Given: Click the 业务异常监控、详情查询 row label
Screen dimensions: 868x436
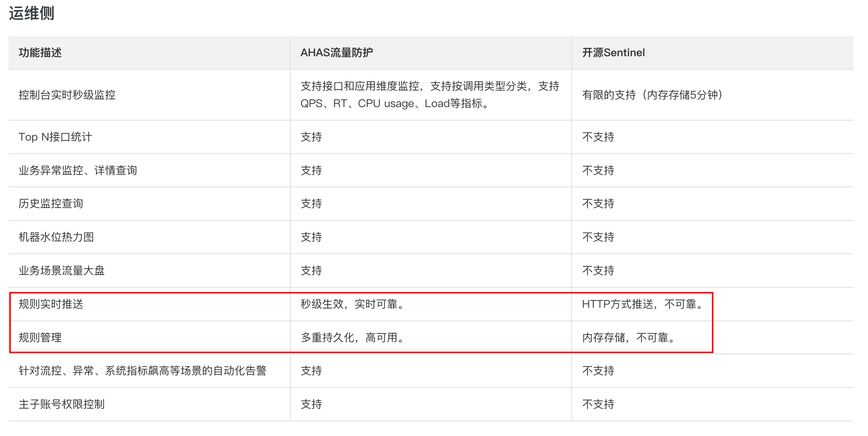Looking at the screenshot, I should point(78,170).
